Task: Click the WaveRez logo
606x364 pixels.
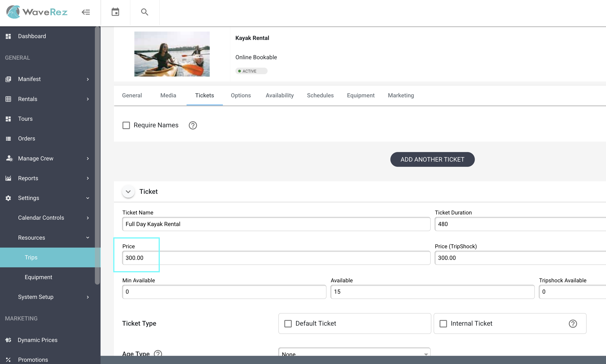Action: point(37,12)
